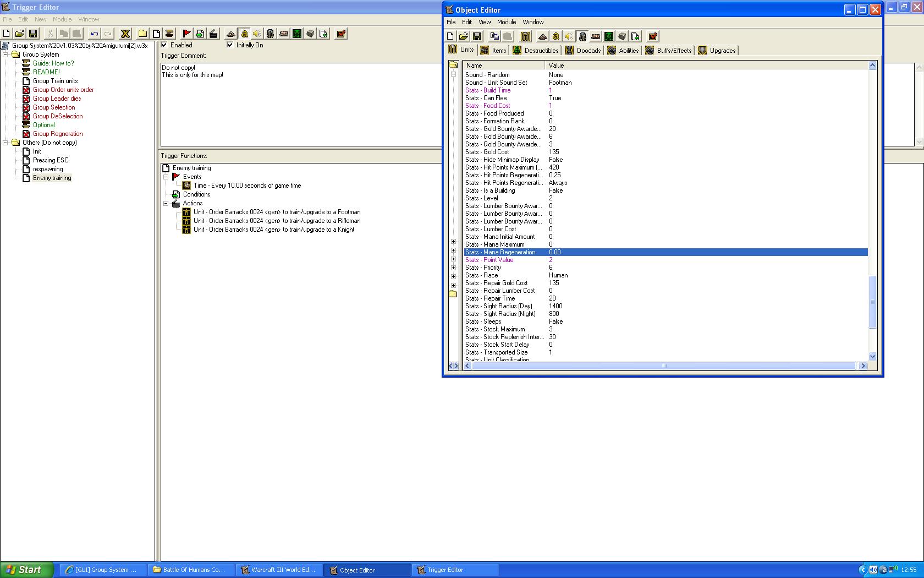
Task: Open Campaign Editor from Trigger Editor toolbar
Action: tap(284, 34)
